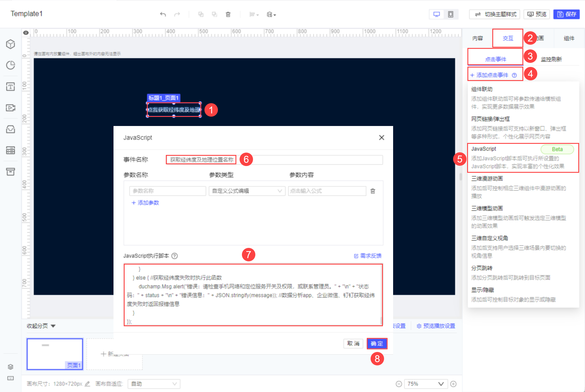
Task: Click the Undo icon in the toolbar
Action: 163,14
